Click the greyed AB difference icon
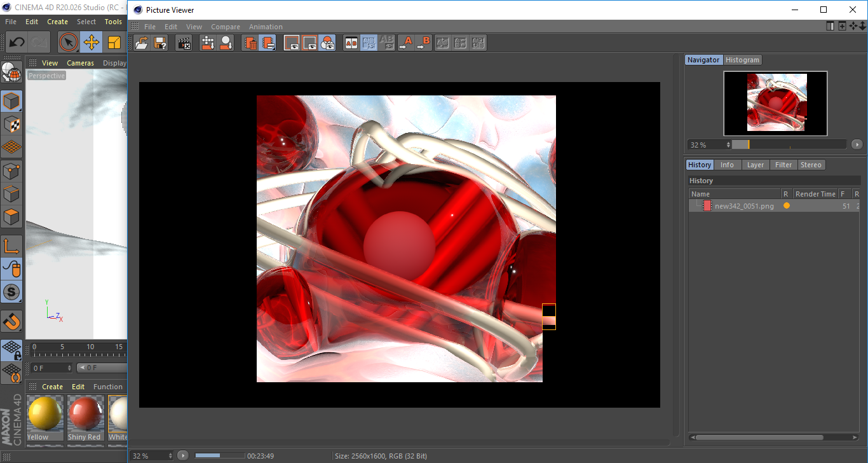The height and width of the screenshot is (463, 868). point(387,43)
